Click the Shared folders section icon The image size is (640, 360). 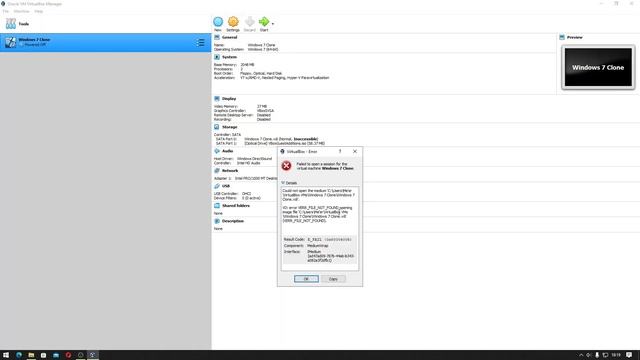(x=217, y=206)
